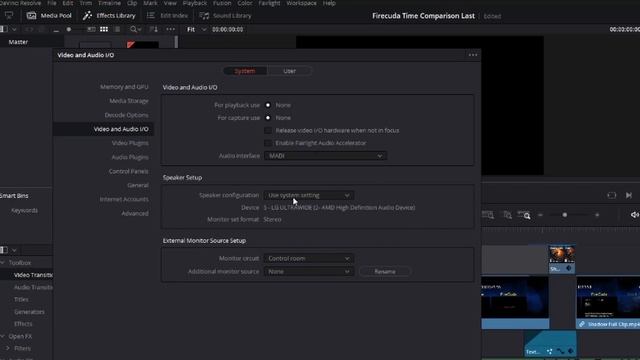Select Video Transitions in Toolbox

click(x=33, y=275)
